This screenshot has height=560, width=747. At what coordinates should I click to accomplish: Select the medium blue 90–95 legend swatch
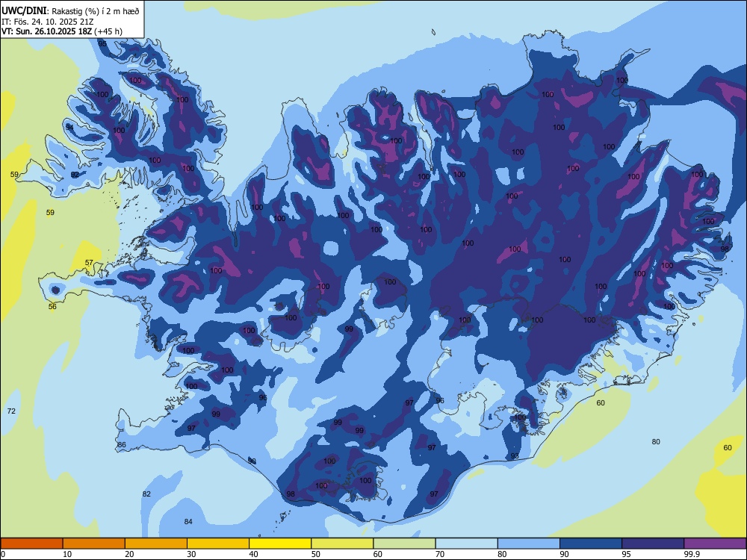point(591,544)
